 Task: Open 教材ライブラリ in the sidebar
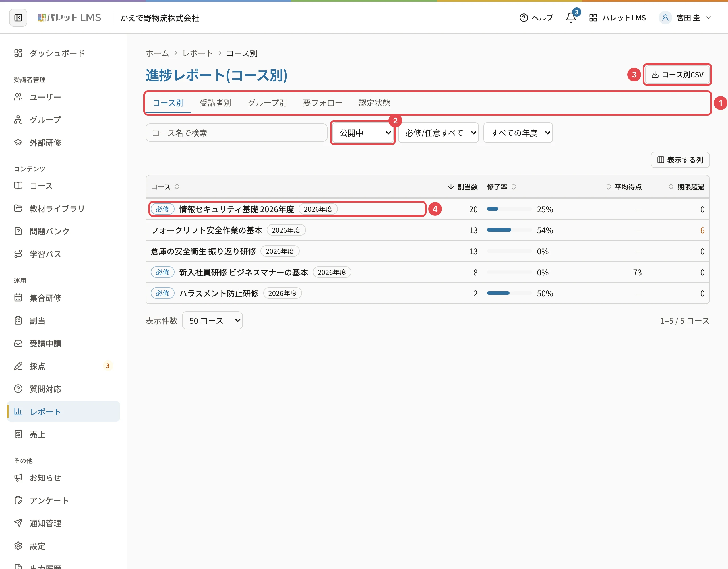click(x=63, y=209)
